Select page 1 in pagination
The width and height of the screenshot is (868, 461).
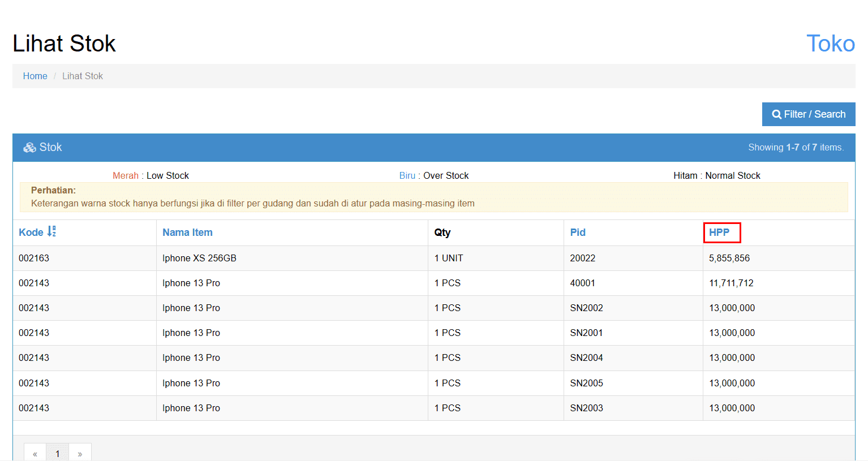tap(57, 454)
